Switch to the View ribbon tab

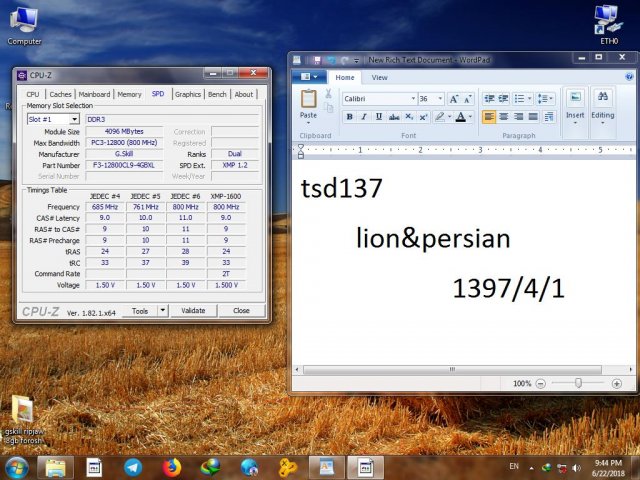[x=379, y=78]
